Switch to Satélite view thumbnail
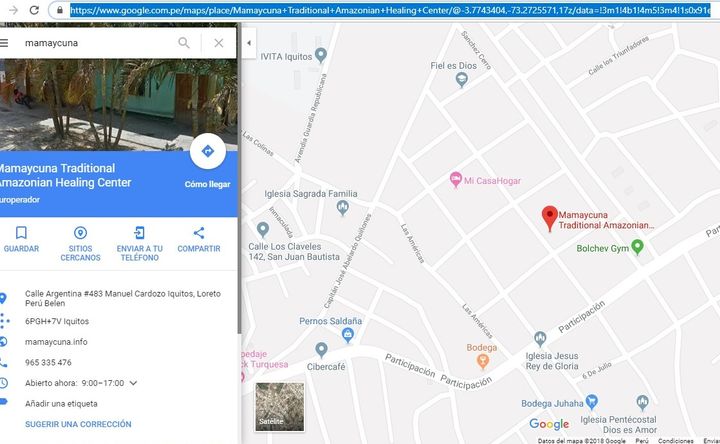The height and width of the screenshot is (444, 720). 280,407
